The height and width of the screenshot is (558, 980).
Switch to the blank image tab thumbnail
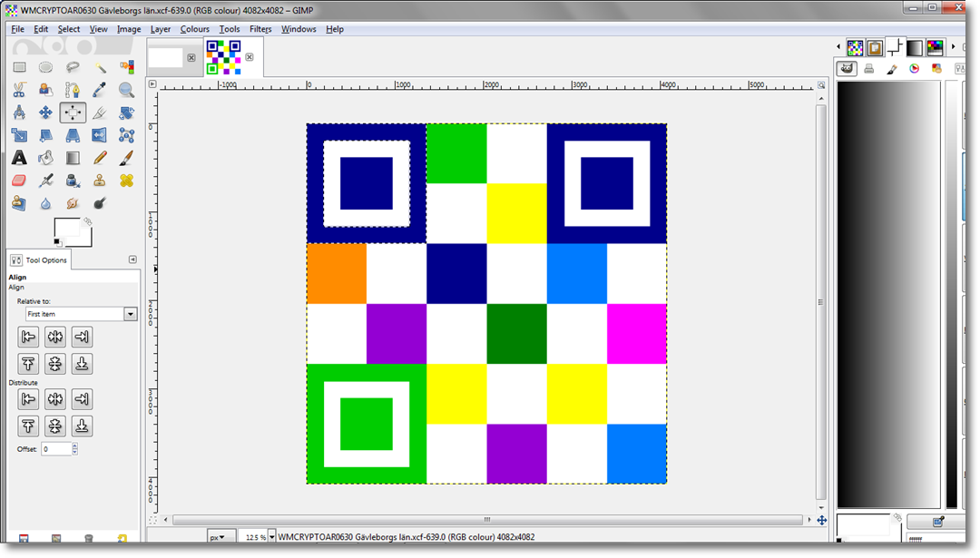[x=166, y=57]
